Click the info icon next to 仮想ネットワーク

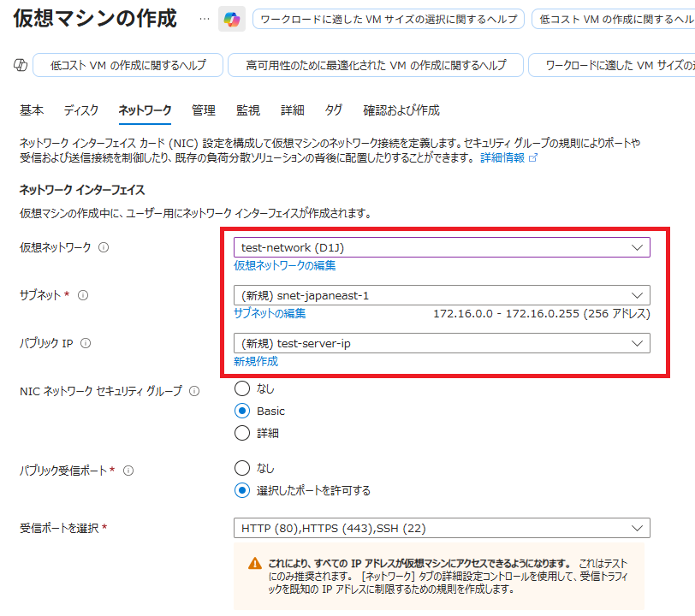[104, 248]
